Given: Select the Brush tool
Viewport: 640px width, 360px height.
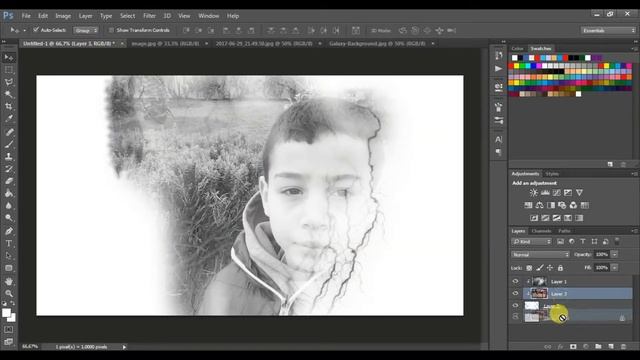Looking at the screenshot, I should pyautogui.click(x=9, y=144).
